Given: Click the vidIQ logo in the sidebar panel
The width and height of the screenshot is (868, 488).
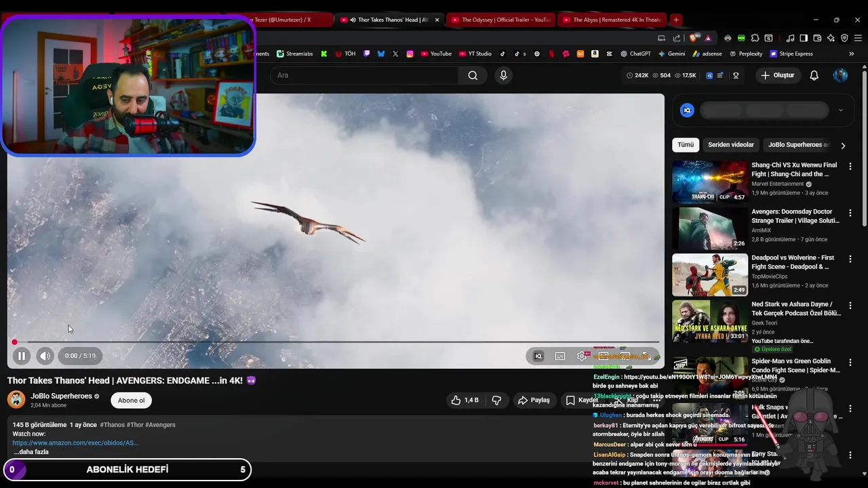Looking at the screenshot, I should click(687, 110).
